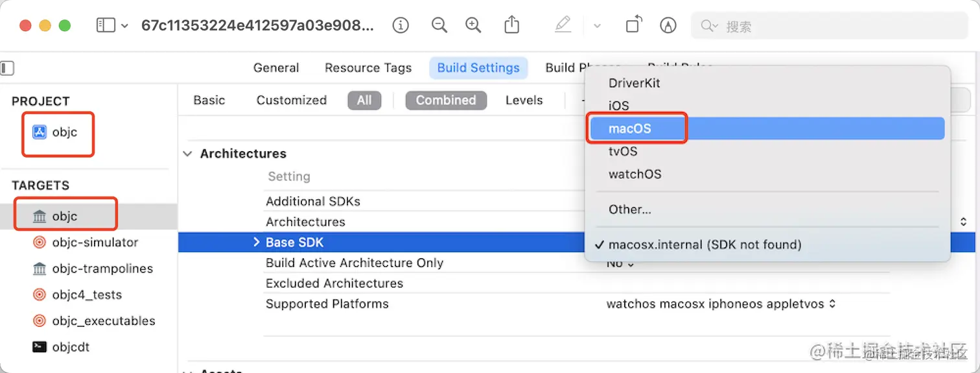The width and height of the screenshot is (980, 373).
Task: Click the zoom in magnifier icon
Action: pos(474,25)
